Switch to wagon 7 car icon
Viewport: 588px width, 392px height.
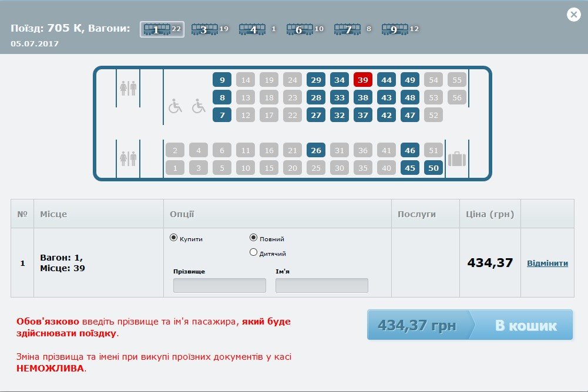(347, 29)
